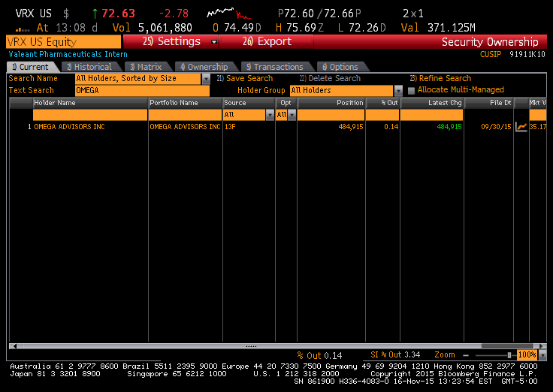Click the scrollbar right arrow
The width and height of the screenshot is (553, 392).
click(542, 346)
